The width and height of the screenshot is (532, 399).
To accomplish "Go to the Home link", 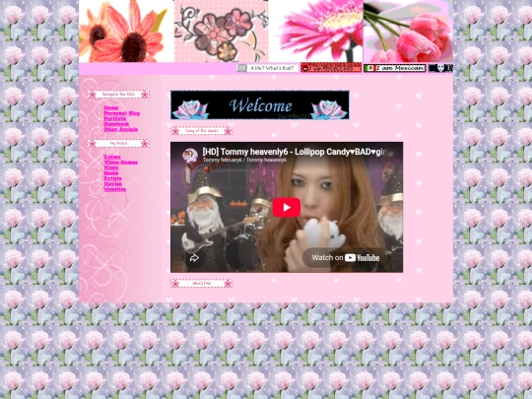I will [111, 108].
